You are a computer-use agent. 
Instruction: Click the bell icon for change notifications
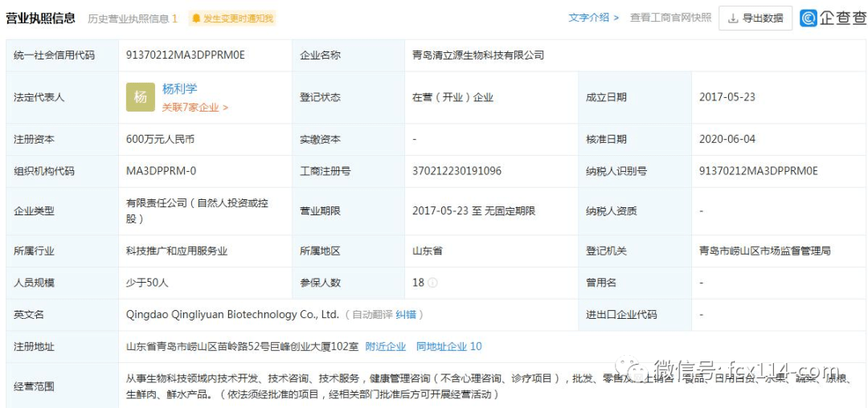click(x=196, y=18)
